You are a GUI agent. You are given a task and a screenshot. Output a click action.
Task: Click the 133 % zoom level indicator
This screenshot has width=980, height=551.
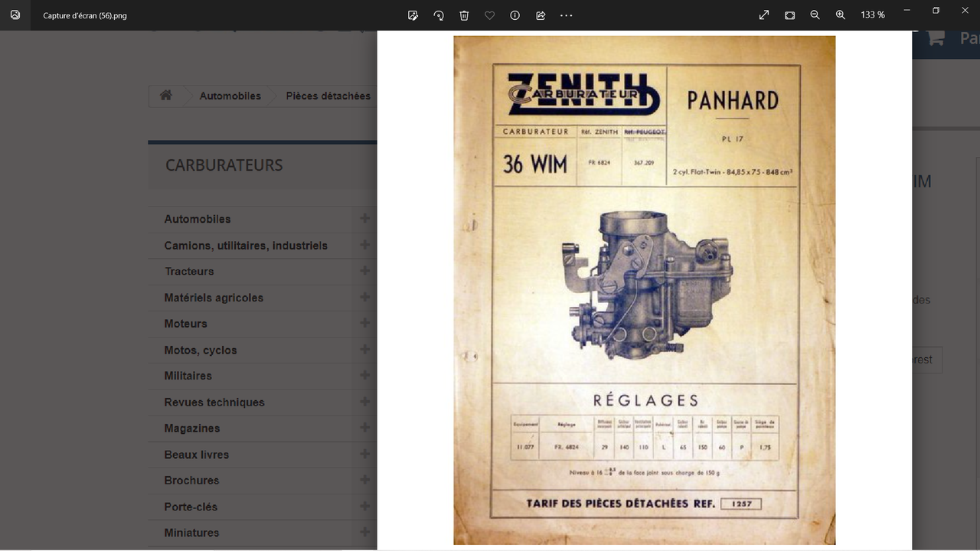pos(873,15)
